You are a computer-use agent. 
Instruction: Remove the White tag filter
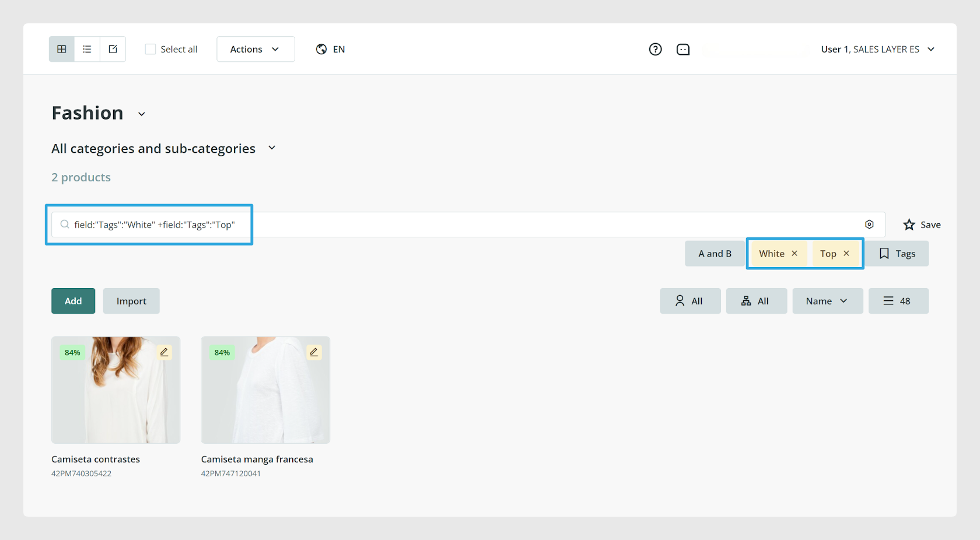point(794,253)
